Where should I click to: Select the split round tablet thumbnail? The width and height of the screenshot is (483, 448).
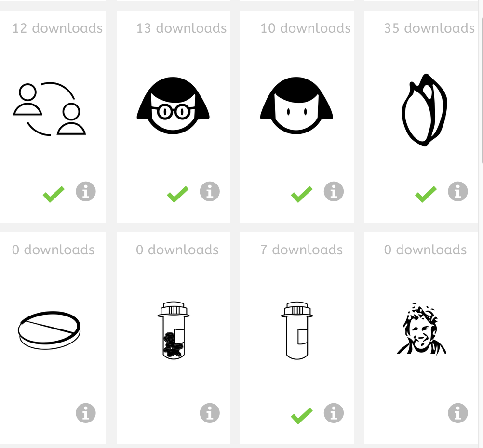tap(49, 330)
